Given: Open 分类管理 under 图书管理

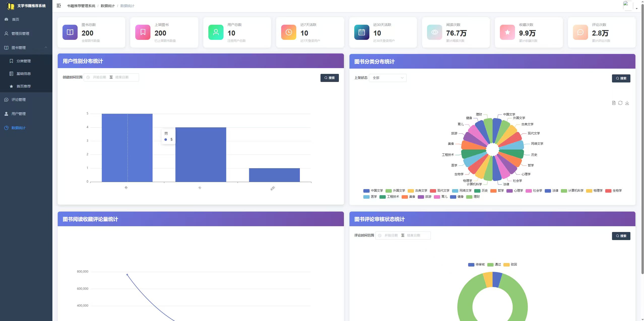Looking at the screenshot, I should [26, 61].
